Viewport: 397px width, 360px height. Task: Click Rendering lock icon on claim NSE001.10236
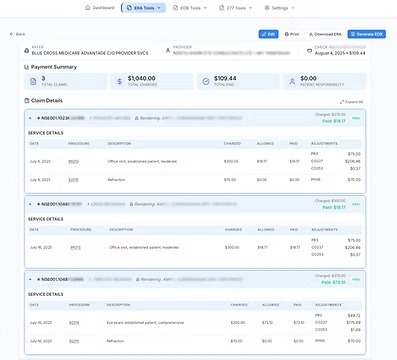pos(137,118)
